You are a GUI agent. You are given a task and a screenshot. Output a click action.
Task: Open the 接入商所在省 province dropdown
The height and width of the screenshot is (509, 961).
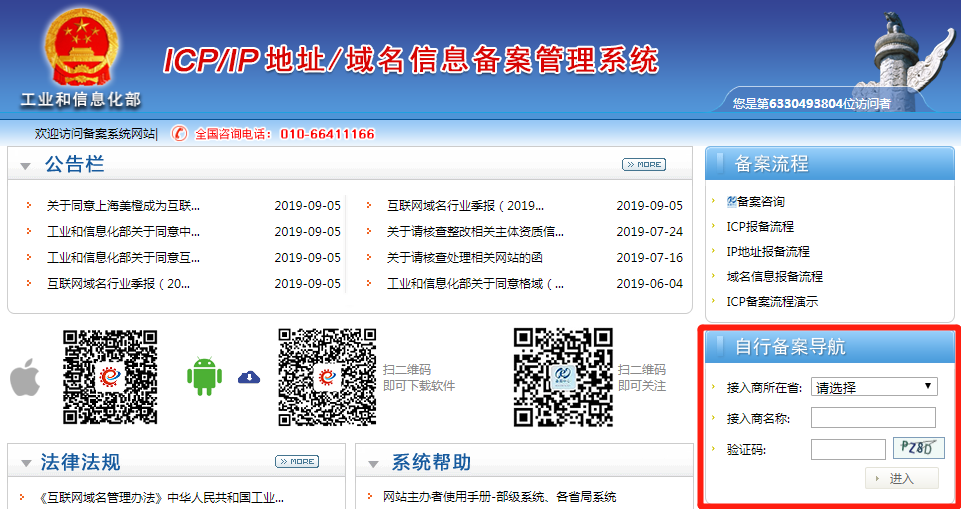(873, 387)
